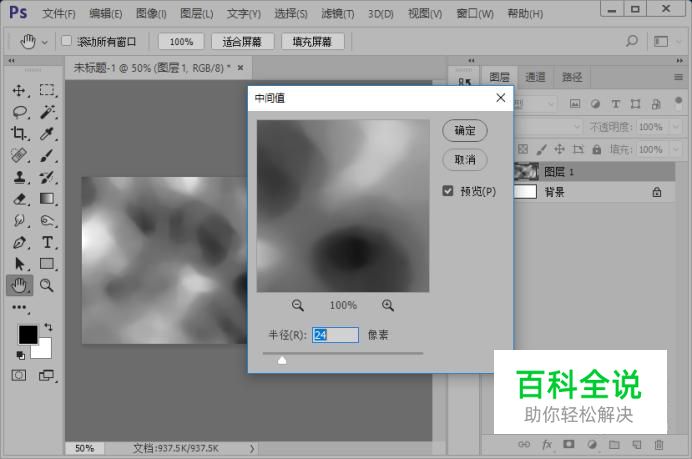Image resolution: width=692 pixels, height=459 pixels.
Task: Open the 文件(F) menu
Action: pyautogui.click(x=59, y=14)
